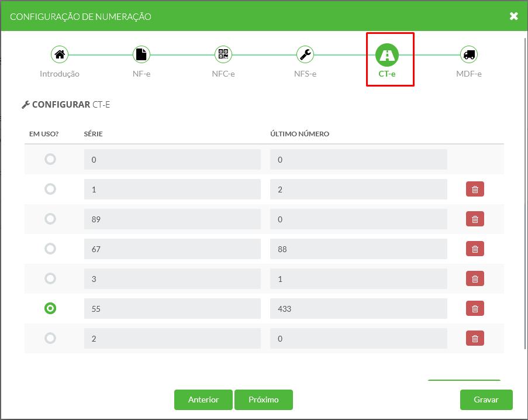Open the NFS-e wrench step icon
Viewport: 528px width, 420px height.
click(x=305, y=54)
